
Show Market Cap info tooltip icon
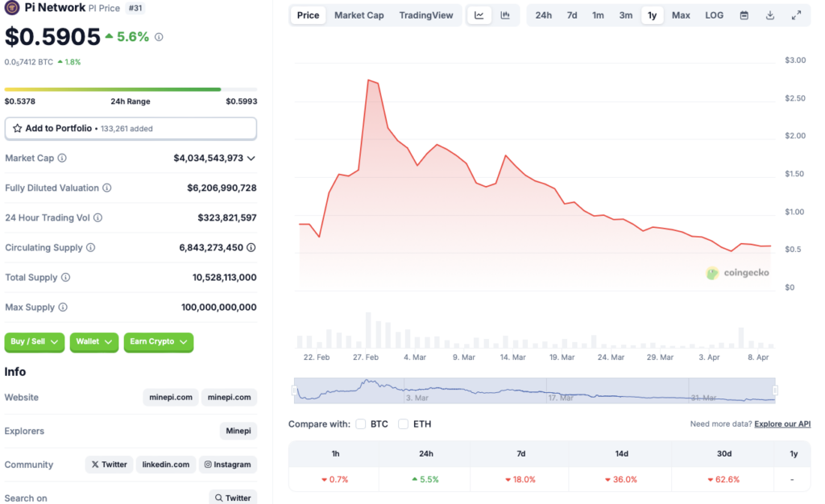point(62,158)
